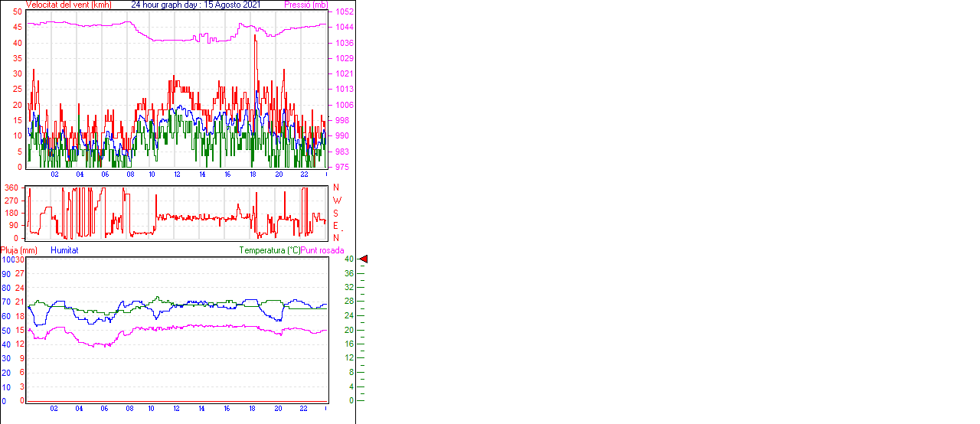The height and width of the screenshot is (424, 980).
Task: Click the 975 pressure scale value
Action: coord(341,167)
